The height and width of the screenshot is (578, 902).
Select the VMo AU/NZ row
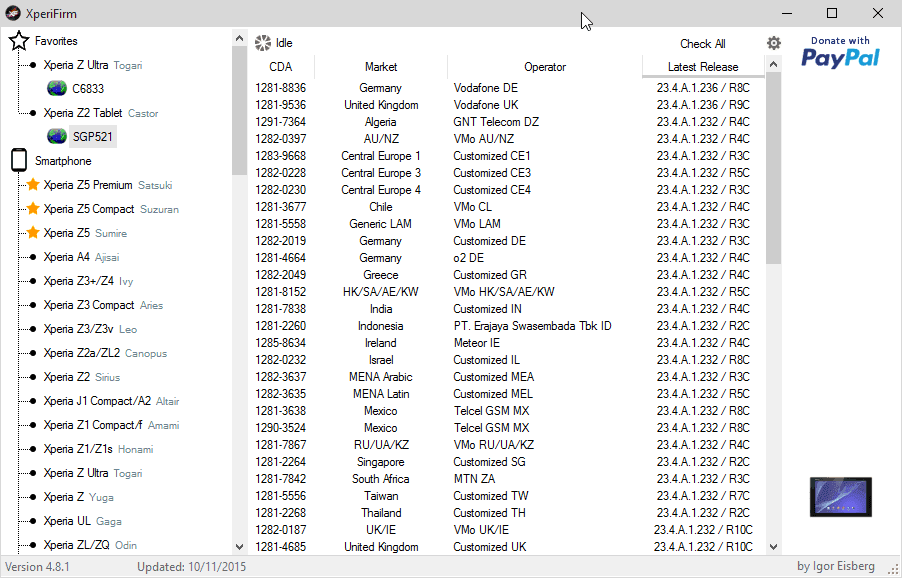coord(507,139)
